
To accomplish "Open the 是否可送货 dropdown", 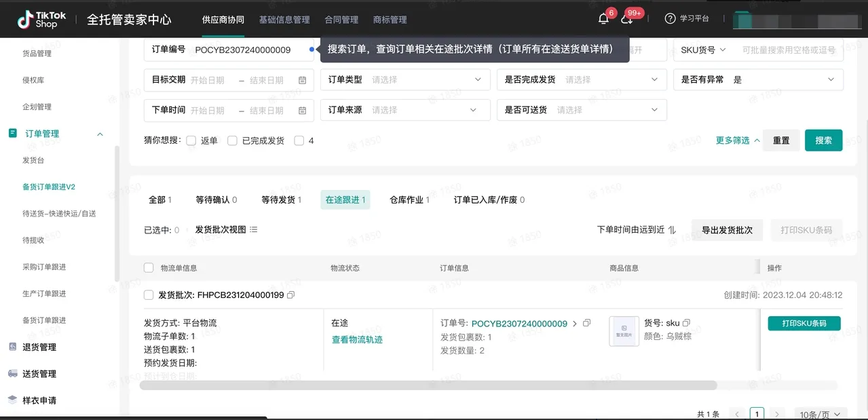I will (582, 111).
